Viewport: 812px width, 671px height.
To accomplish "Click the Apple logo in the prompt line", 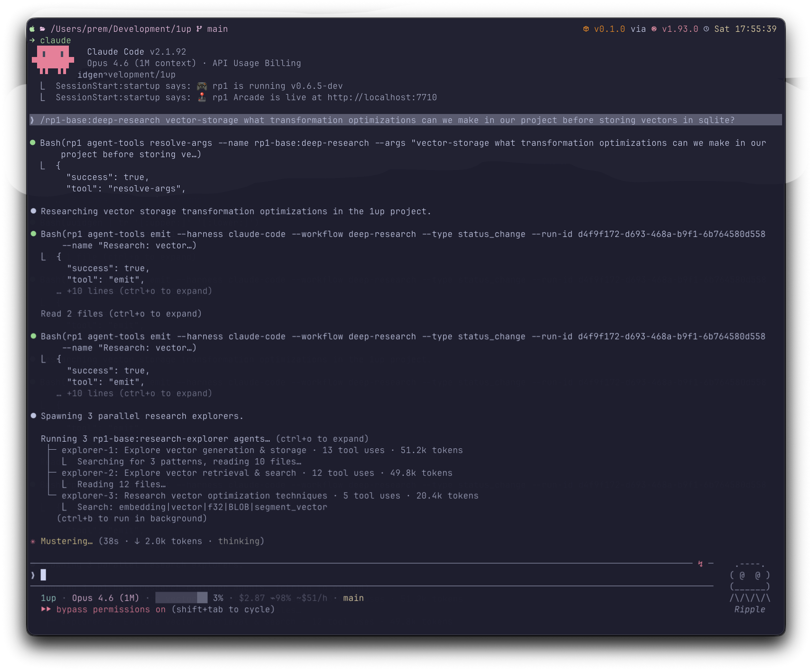I will point(32,29).
